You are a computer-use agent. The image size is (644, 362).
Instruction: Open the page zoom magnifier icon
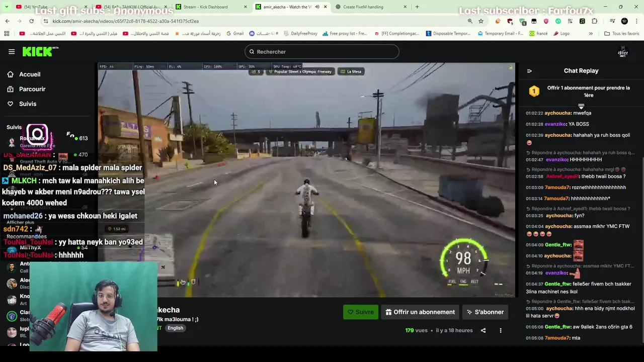[x=470, y=21]
